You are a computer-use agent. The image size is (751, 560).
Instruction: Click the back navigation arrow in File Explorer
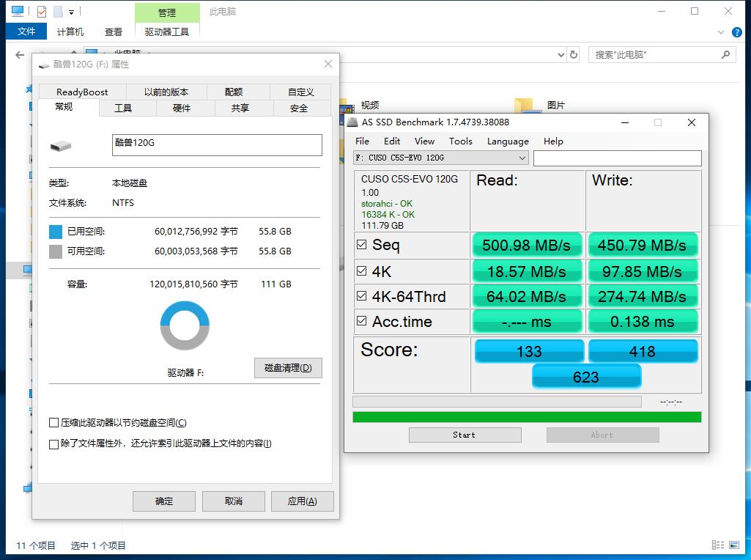(x=19, y=54)
